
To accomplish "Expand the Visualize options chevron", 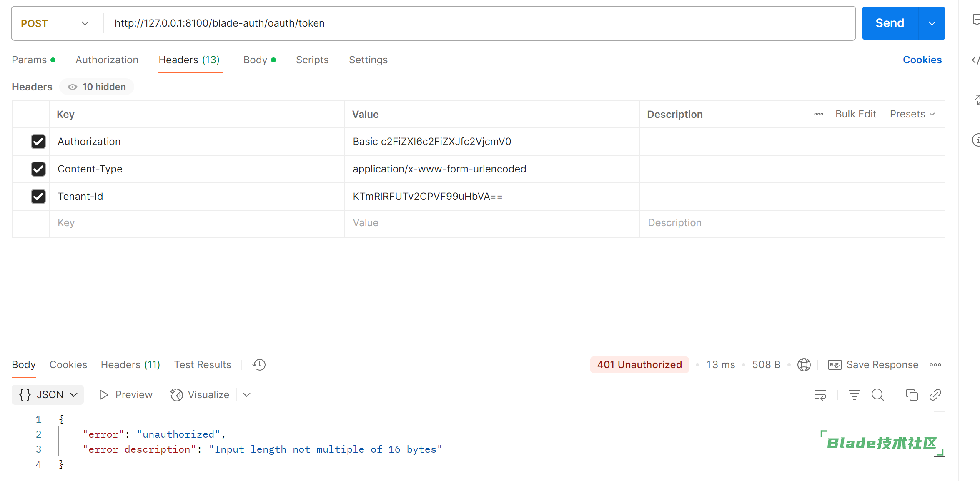I will click(247, 395).
